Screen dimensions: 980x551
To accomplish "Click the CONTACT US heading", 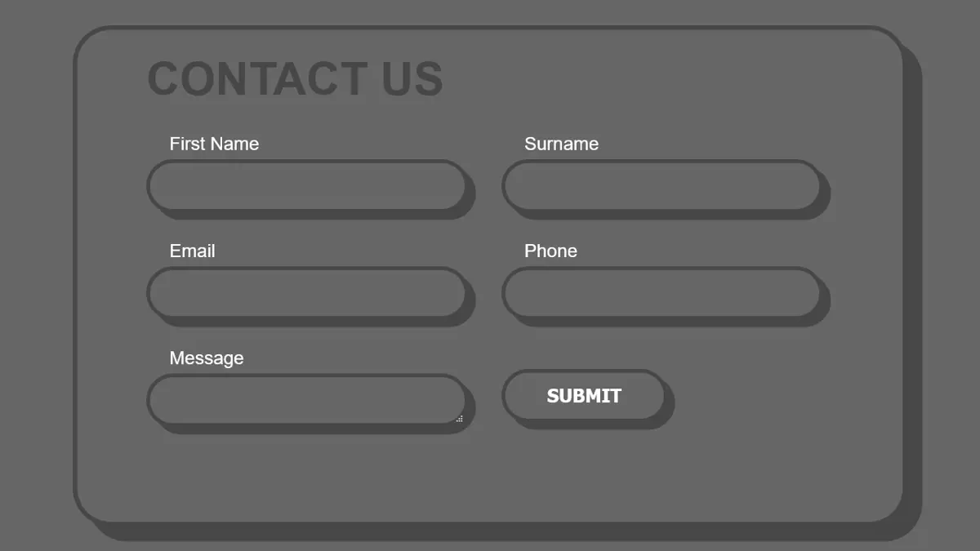I will (x=296, y=78).
